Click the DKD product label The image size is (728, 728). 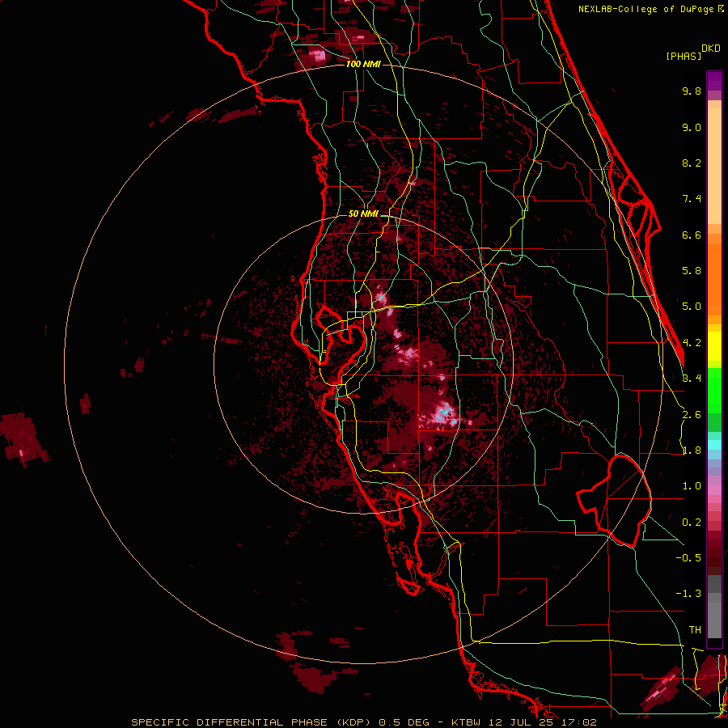[711, 49]
